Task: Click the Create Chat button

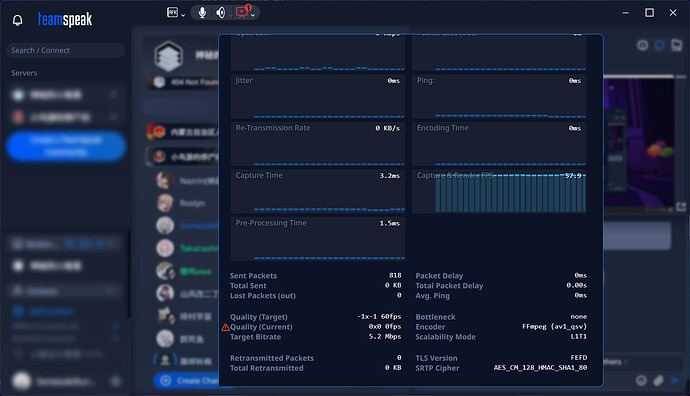Action: click(x=187, y=381)
